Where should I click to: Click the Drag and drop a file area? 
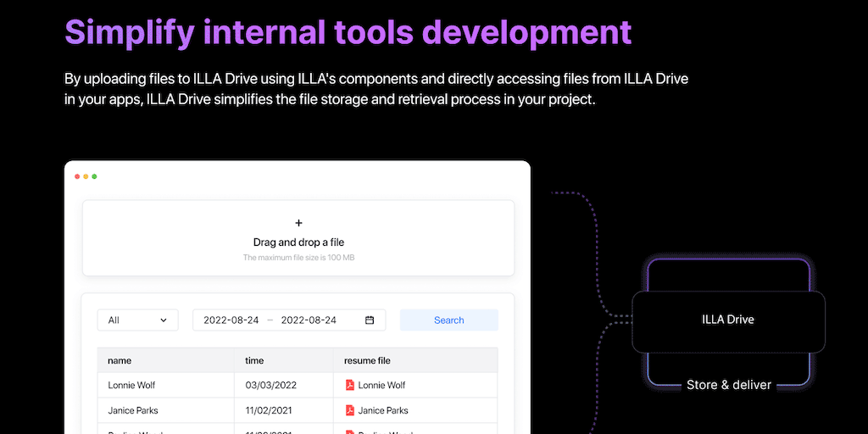tap(298, 238)
